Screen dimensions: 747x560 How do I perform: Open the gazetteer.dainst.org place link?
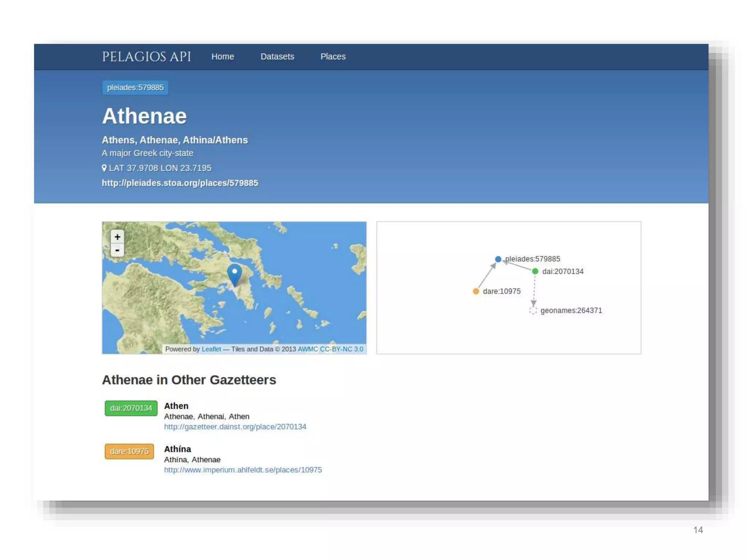click(x=235, y=427)
